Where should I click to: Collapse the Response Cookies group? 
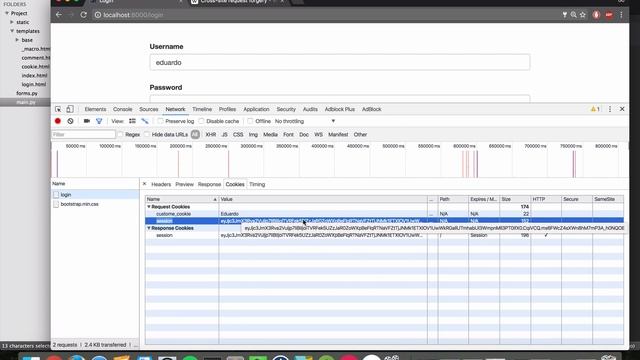pyautogui.click(x=149, y=228)
